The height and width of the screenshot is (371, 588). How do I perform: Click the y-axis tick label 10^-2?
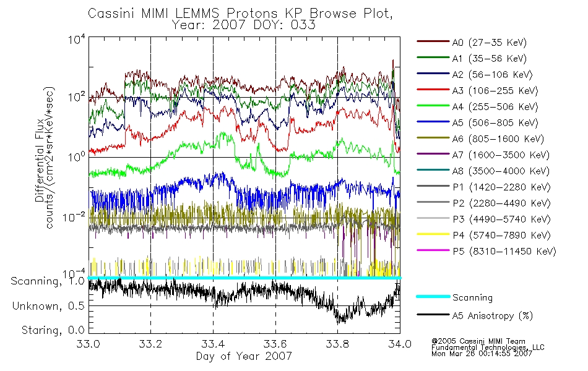(74, 216)
